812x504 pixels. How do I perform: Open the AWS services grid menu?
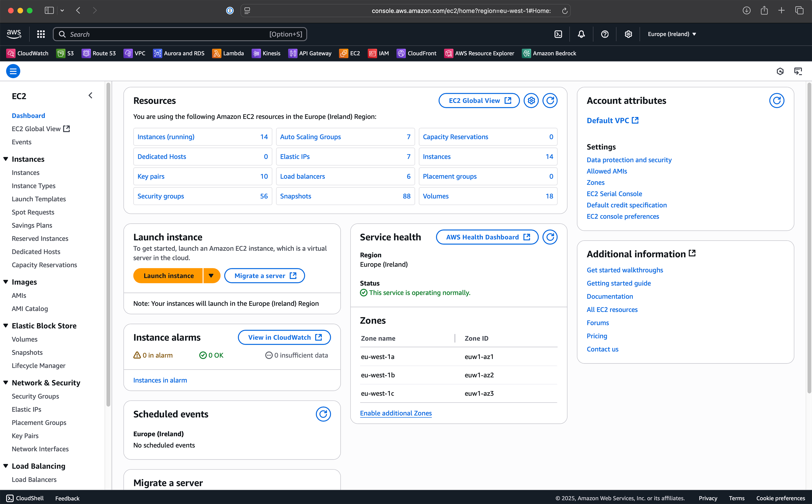pyautogui.click(x=41, y=34)
